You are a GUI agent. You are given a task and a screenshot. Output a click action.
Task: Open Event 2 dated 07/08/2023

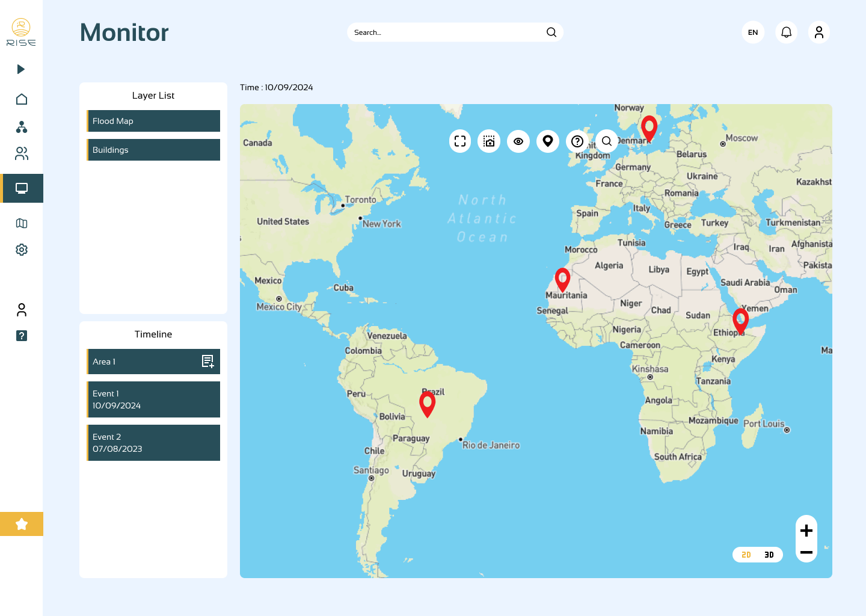153,443
